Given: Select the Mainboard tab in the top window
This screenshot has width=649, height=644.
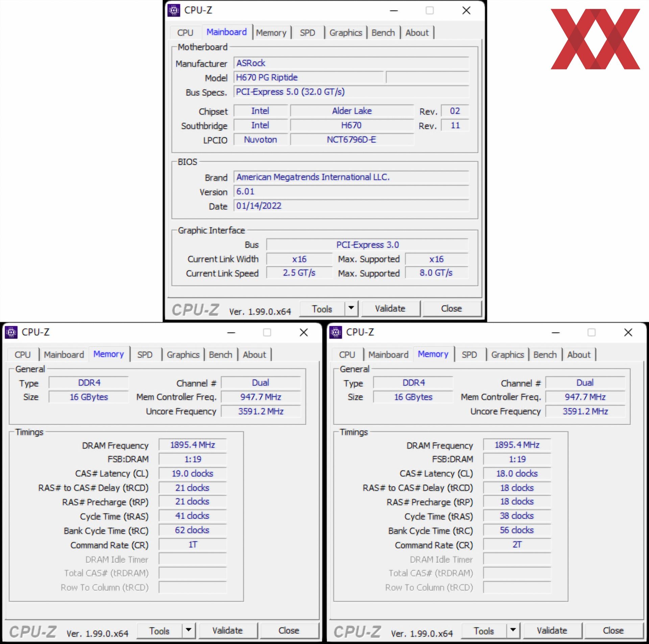Looking at the screenshot, I should (x=227, y=32).
